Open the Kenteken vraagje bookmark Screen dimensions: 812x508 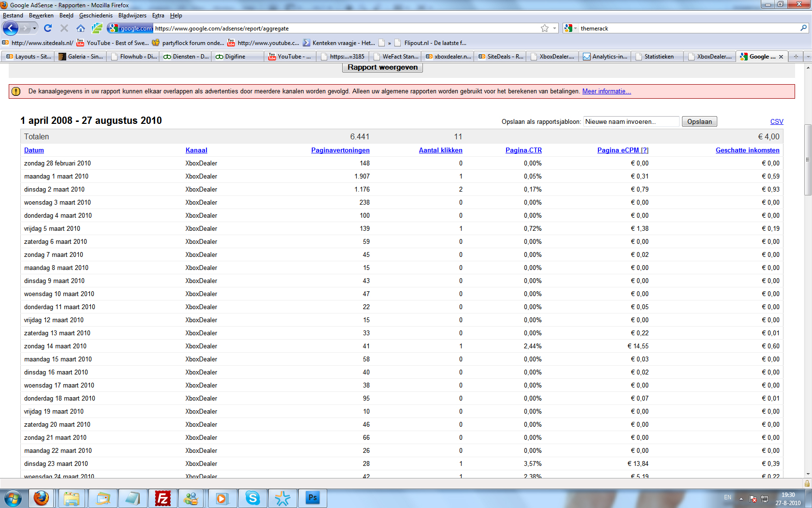point(339,43)
